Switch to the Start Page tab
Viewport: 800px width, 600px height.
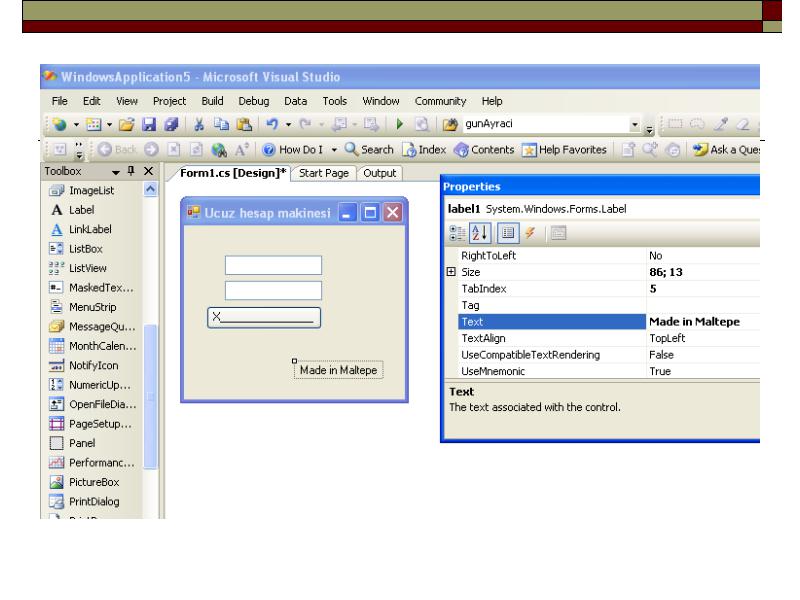click(324, 173)
